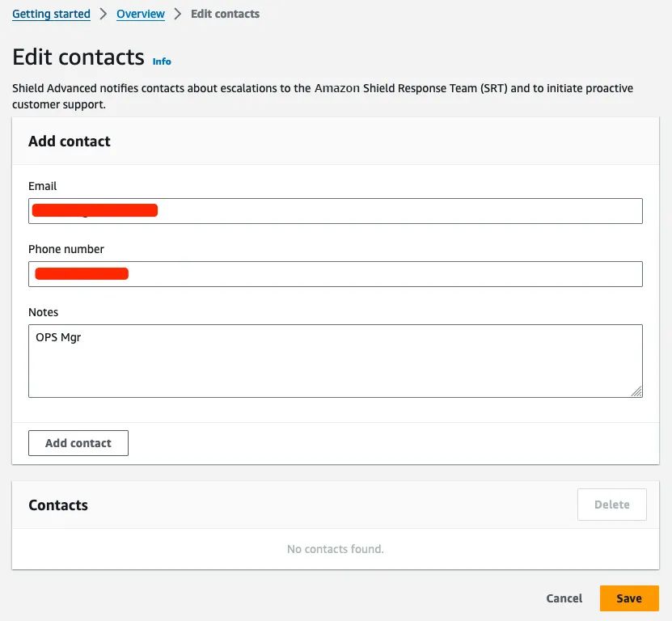The image size is (672, 621).
Task: Focus the Email input field
Action: tap(335, 211)
